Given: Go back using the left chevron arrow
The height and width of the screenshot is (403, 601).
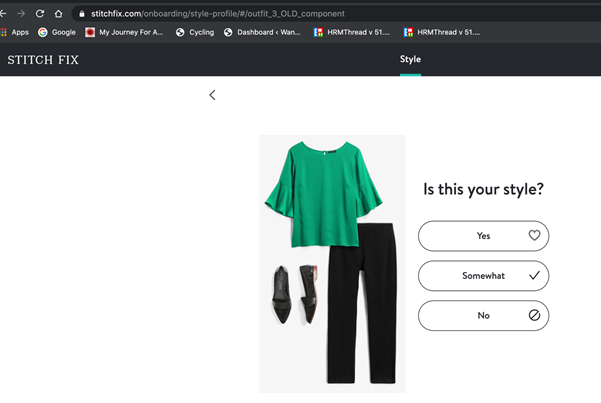Looking at the screenshot, I should tap(212, 95).
